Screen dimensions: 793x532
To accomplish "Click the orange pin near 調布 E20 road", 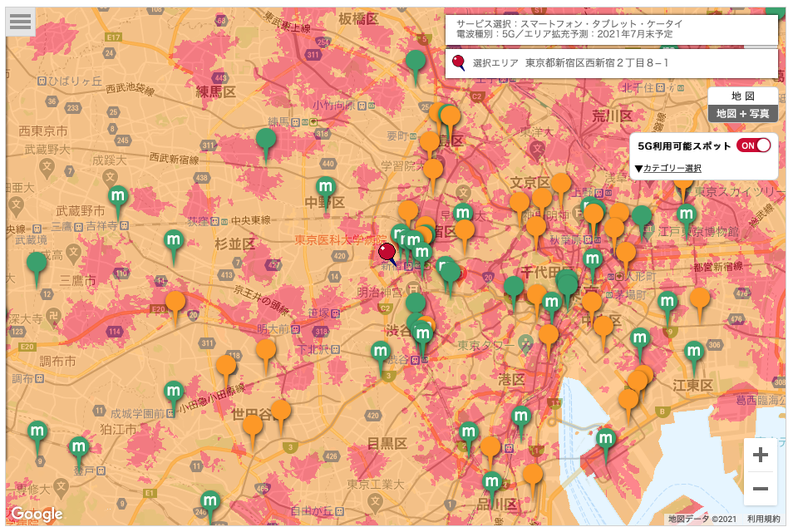I will pos(175,304).
